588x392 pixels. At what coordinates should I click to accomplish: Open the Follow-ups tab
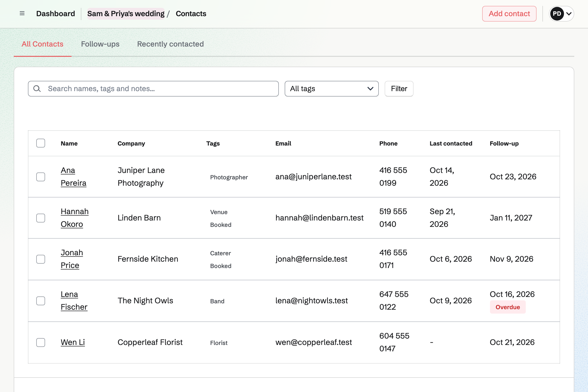(100, 44)
